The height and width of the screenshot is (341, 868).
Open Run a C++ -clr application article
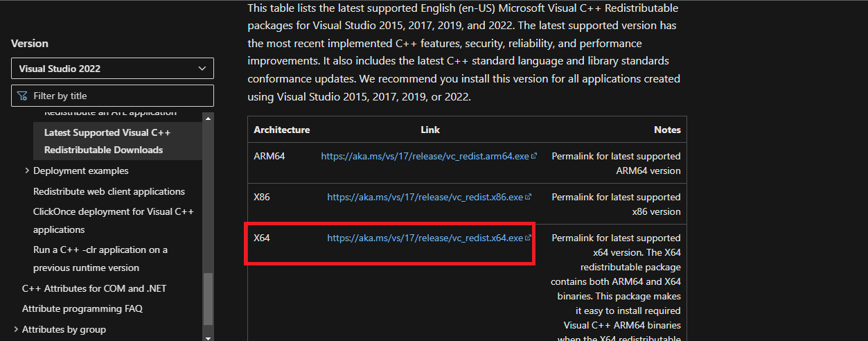pos(100,259)
